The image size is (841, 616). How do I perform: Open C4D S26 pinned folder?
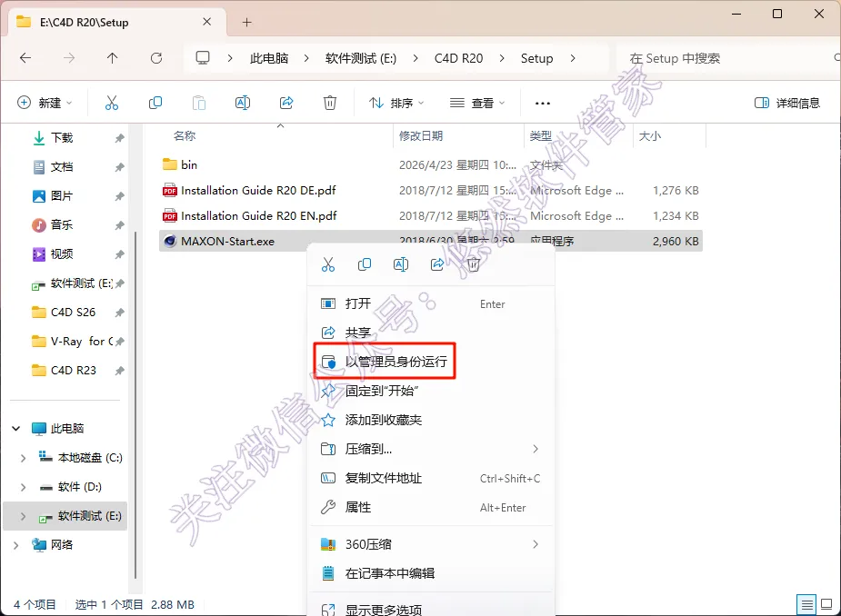73,312
